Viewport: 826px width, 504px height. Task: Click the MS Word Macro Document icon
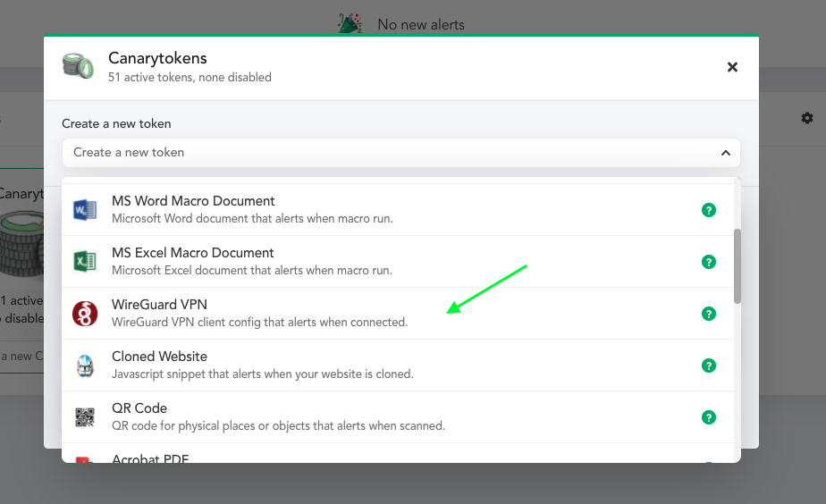point(85,210)
